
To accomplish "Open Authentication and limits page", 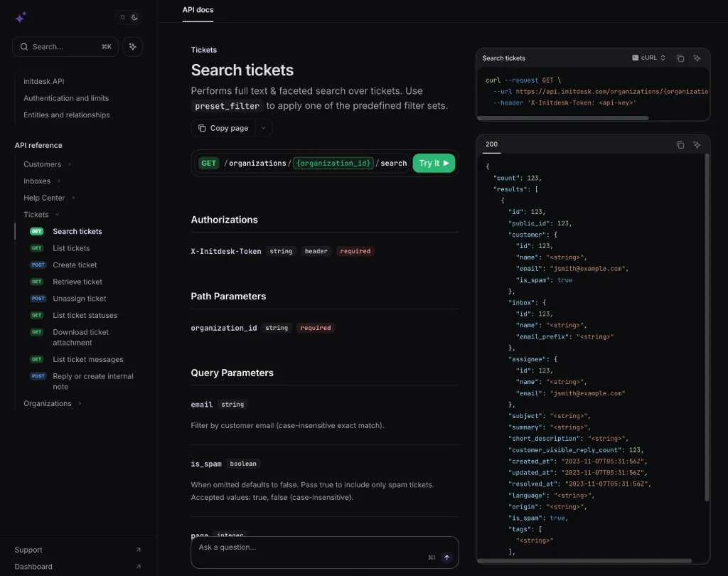I will point(66,98).
